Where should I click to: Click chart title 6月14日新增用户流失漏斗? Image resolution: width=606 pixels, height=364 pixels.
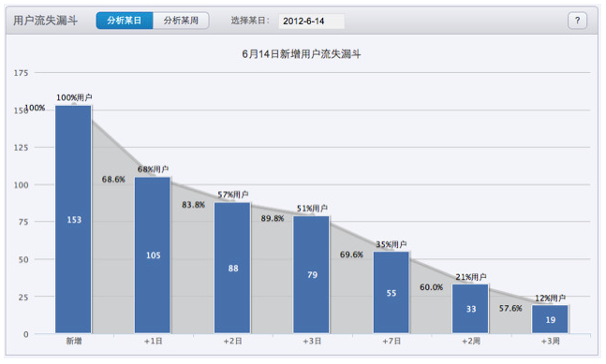click(302, 54)
